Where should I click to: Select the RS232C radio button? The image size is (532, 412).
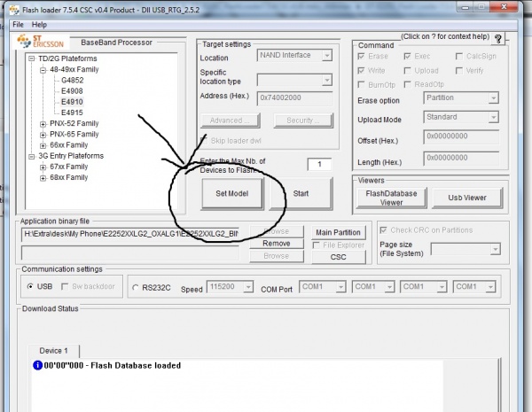[136, 288]
